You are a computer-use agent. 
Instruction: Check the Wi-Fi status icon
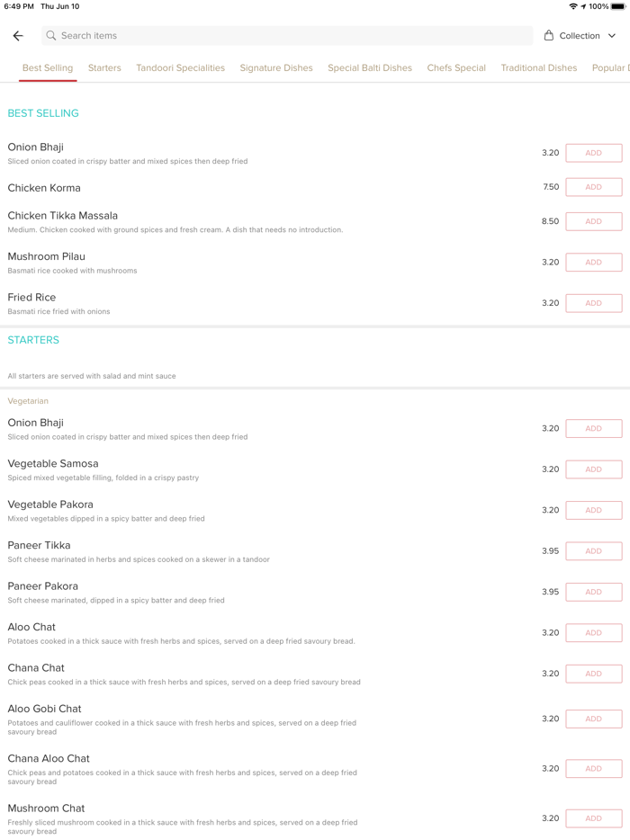coord(573,6)
